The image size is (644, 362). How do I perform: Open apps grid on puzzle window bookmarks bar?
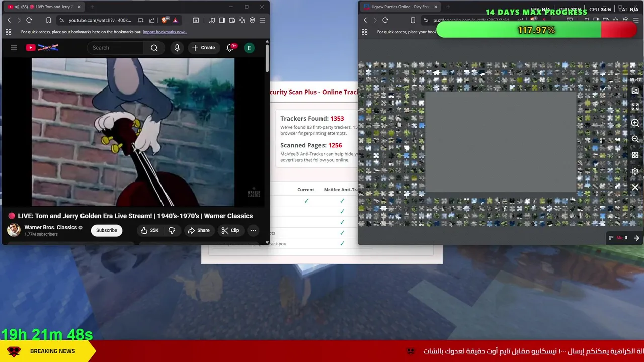click(364, 32)
